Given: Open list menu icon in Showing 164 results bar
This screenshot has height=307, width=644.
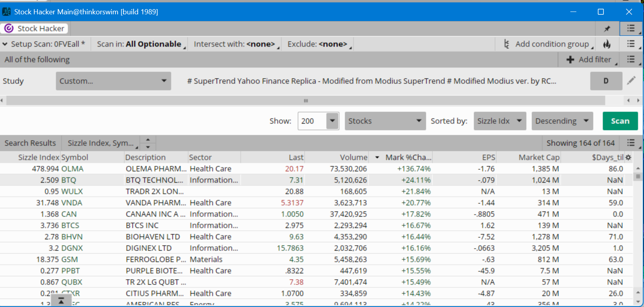Looking at the screenshot, I should tap(631, 143).
